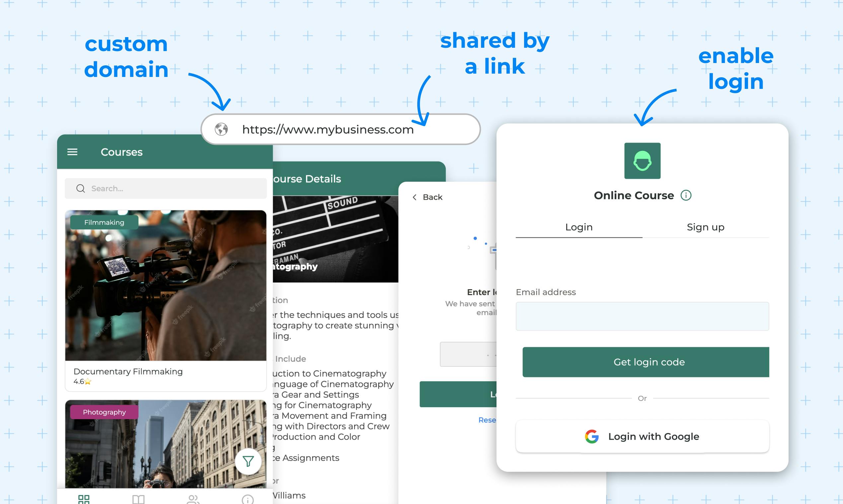Click Login with Google button
Viewport: 843px width, 504px height.
pyautogui.click(x=643, y=436)
